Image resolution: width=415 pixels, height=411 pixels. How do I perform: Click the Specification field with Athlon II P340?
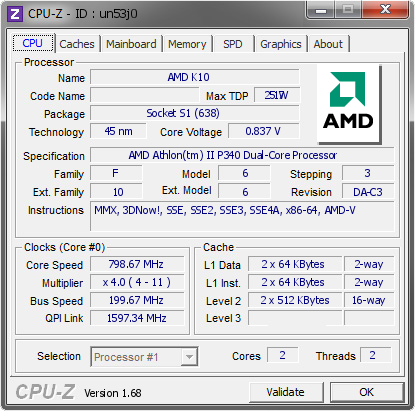242,155
